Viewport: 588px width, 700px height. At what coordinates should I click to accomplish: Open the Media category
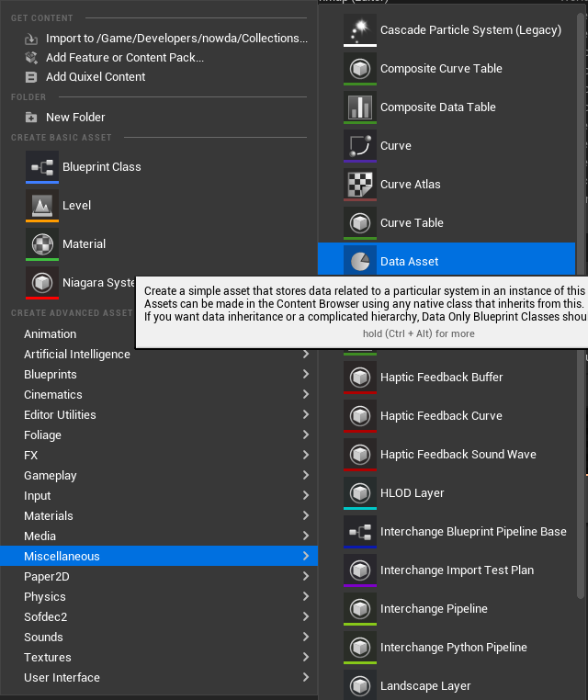tap(159, 536)
